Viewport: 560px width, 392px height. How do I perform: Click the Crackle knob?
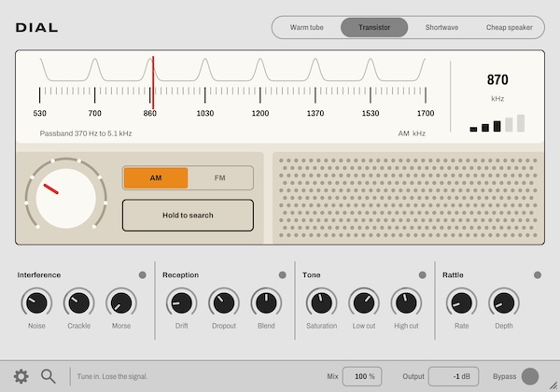pyautogui.click(x=79, y=302)
